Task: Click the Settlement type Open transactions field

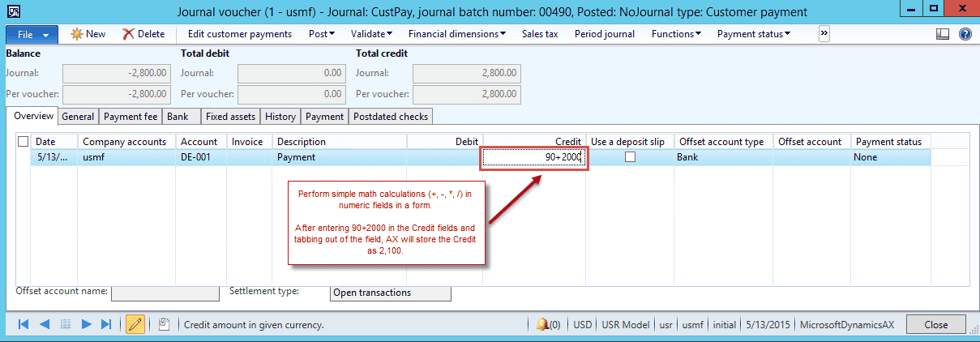Action: tap(391, 293)
